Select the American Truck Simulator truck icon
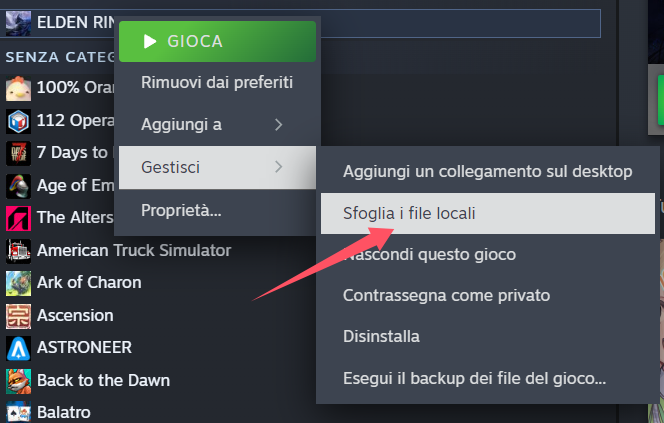This screenshot has width=664, height=423. click(18, 251)
